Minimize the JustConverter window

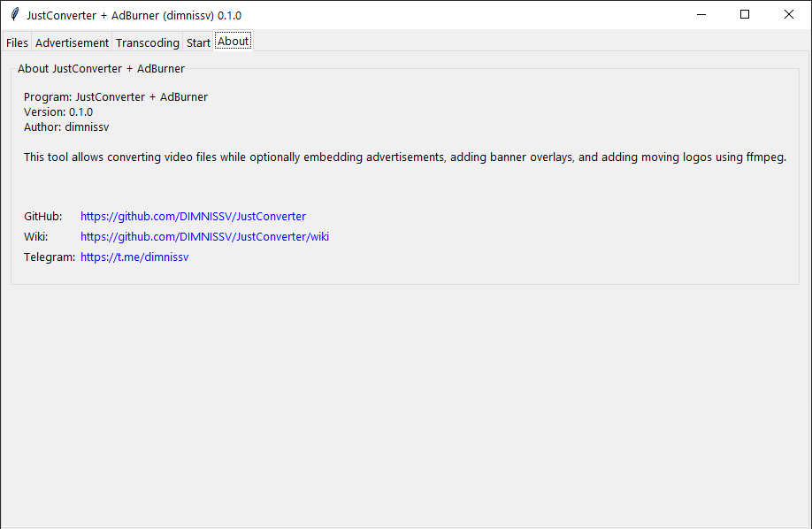[701, 14]
